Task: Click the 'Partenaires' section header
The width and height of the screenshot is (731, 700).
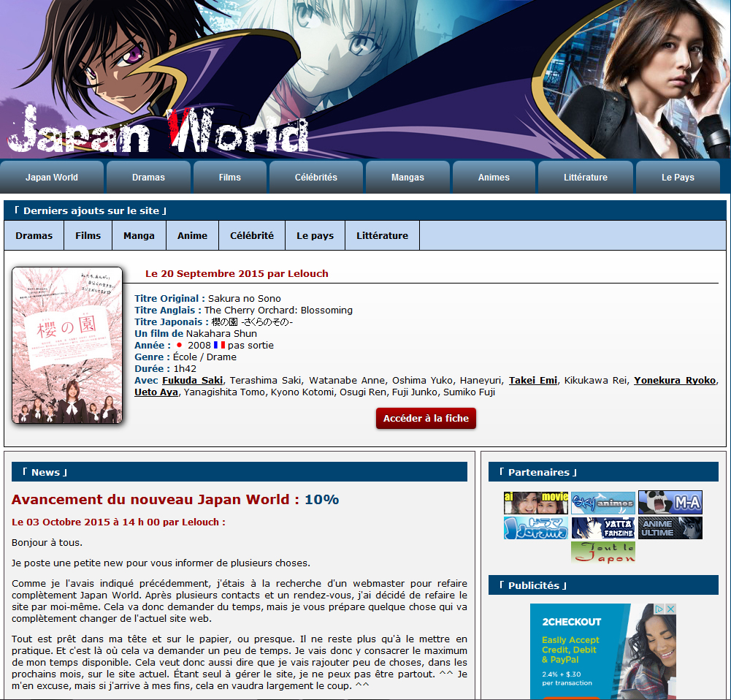Action: 603,472
